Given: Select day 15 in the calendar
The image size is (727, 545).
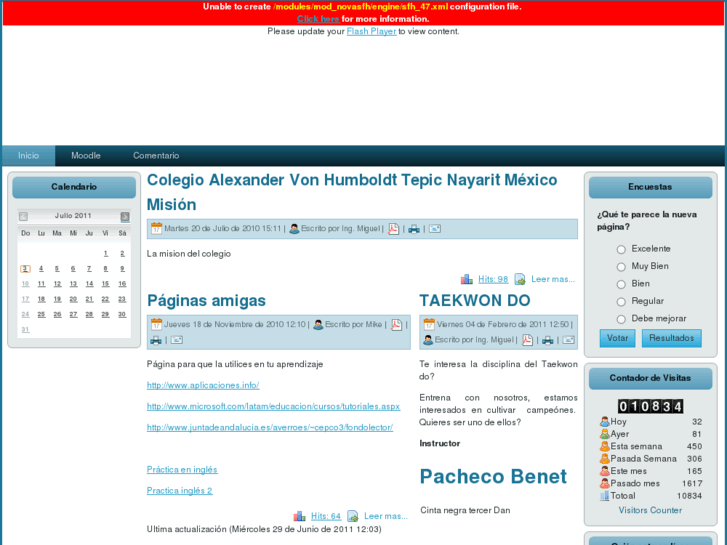Looking at the screenshot, I should (105, 284).
